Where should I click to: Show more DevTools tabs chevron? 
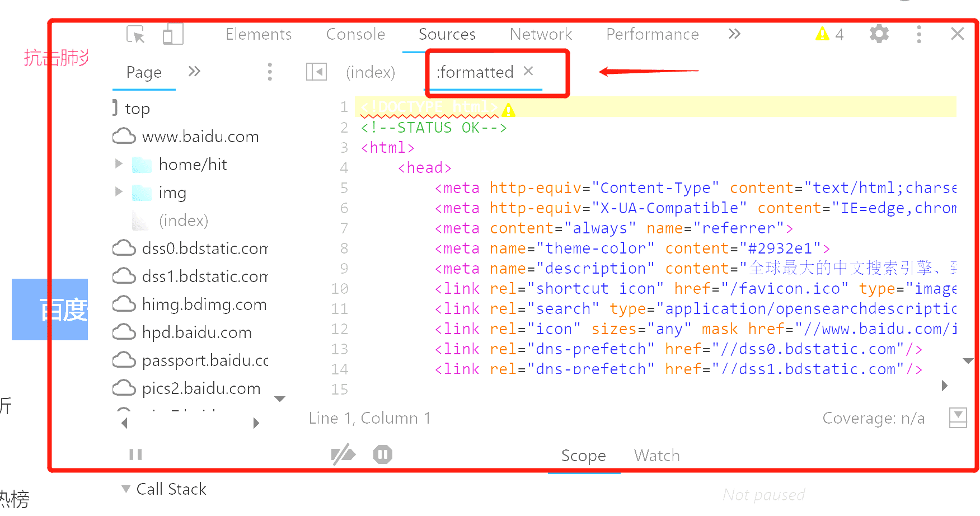coord(734,34)
